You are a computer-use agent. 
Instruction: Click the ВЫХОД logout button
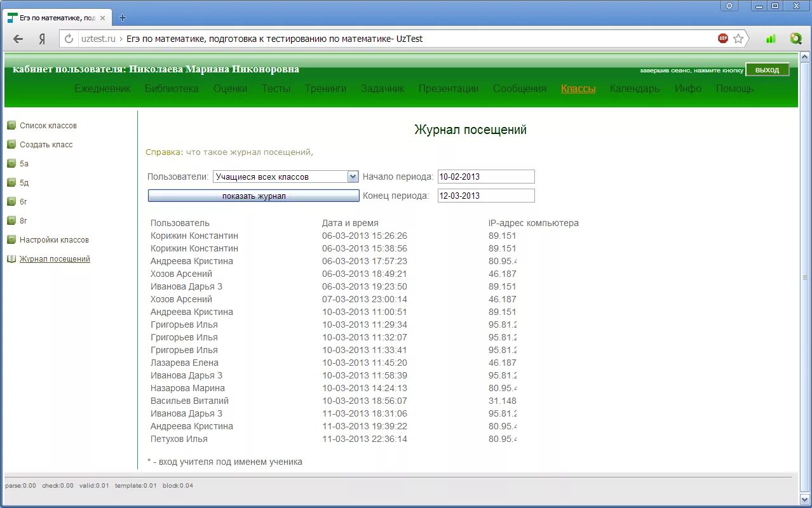click(x=767, y=70)
